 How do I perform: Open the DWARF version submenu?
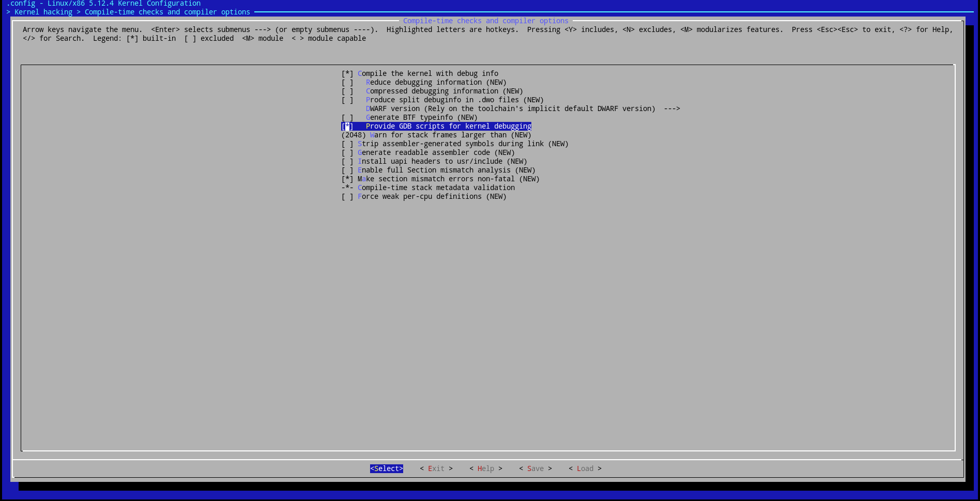(523, 108)
